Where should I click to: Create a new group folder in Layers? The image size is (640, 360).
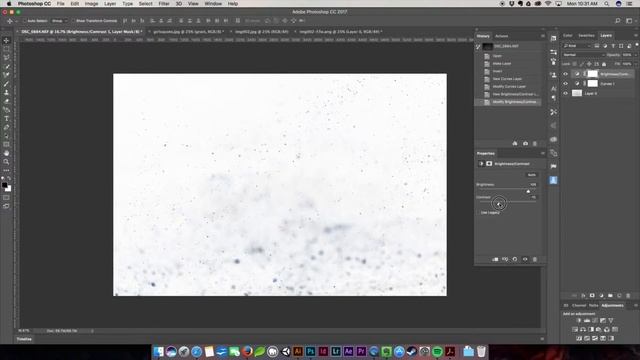[x=610, y=296]
